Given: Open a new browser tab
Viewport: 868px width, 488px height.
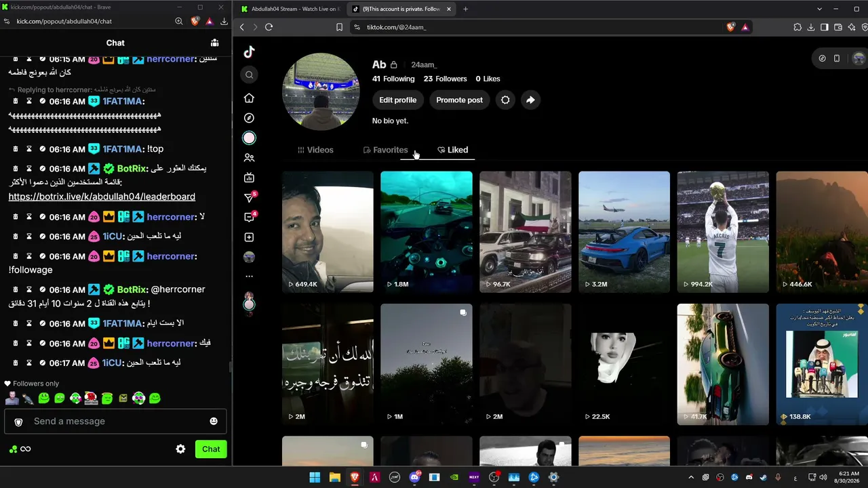Looking at the screenshot, I should pos(465,9).
